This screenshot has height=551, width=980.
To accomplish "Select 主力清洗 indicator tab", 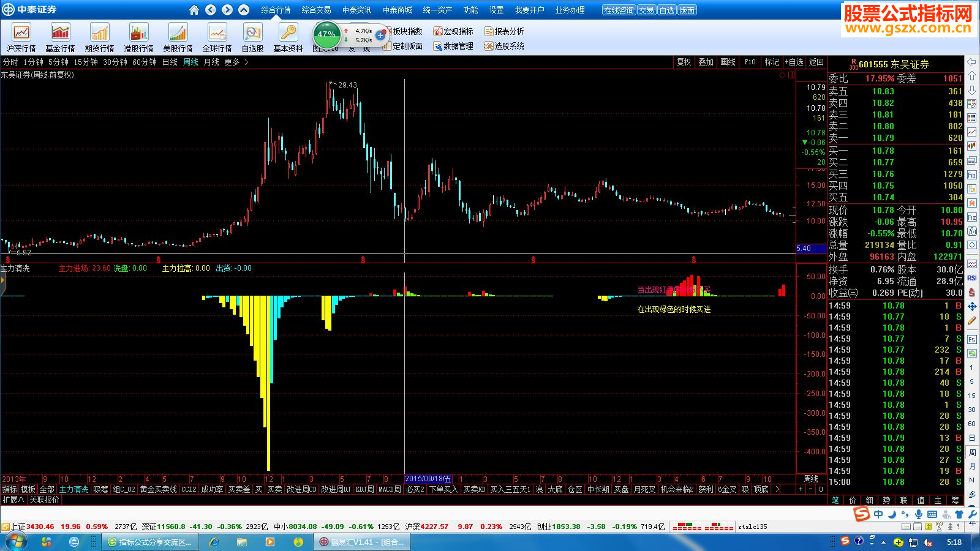I will (x=74, y=489).
